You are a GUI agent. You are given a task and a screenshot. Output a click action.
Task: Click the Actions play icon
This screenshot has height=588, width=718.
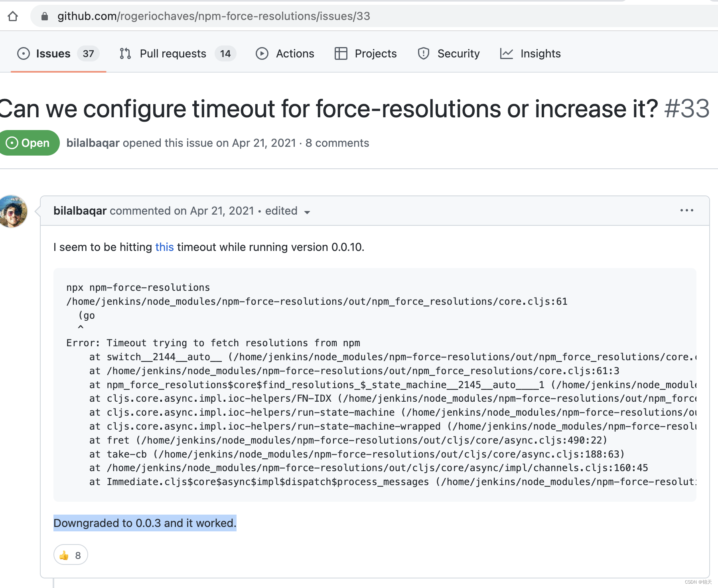[x=262, y=53]
